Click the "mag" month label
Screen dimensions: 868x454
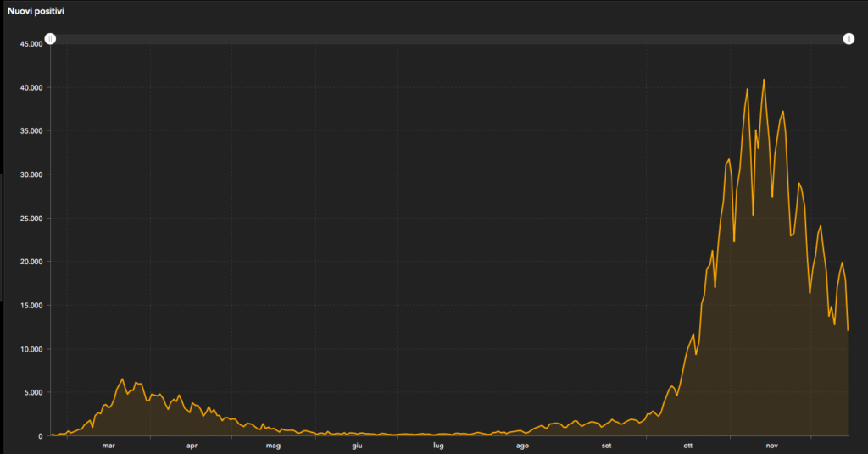click(273, 445)
